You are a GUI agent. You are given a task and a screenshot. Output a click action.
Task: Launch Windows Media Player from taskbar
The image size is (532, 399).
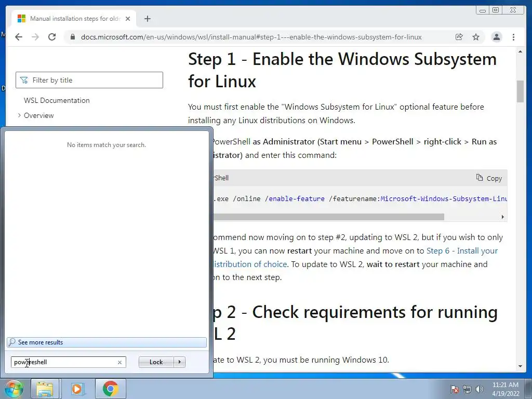pyautogui.click(x=77, y=389)
